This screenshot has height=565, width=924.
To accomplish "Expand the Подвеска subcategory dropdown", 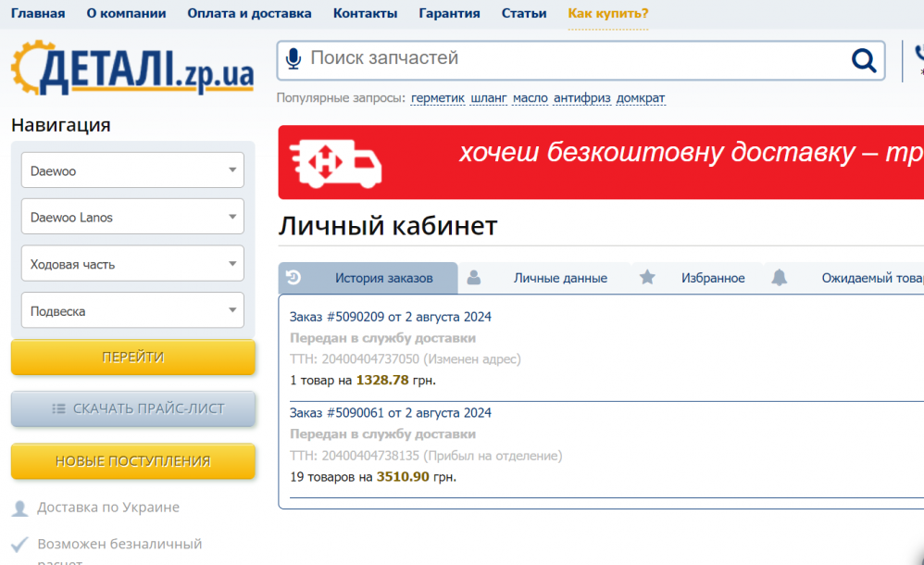I will (x=132, y=311).
